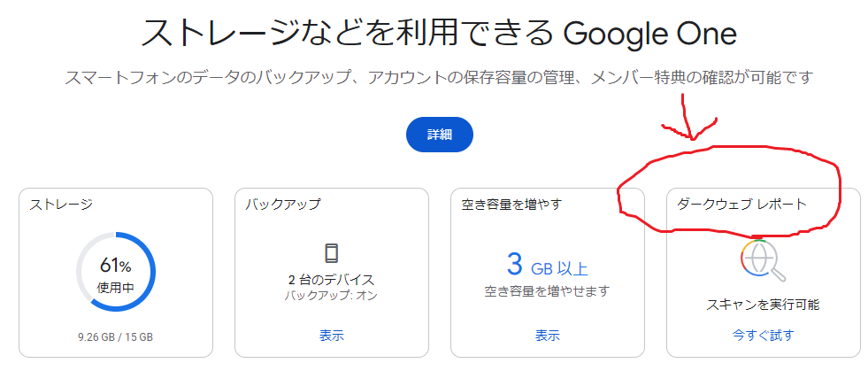The width and height of the screenshot is (868, 371).
Task: Click the blue 詳細 button
Action: 440,135
